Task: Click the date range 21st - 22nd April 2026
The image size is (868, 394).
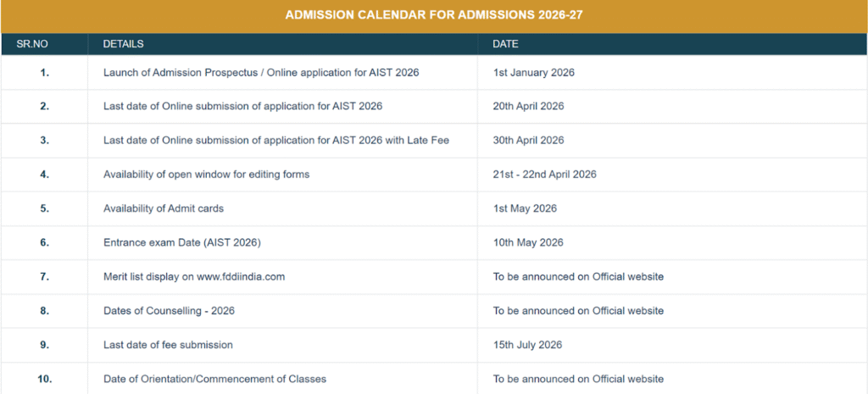Action: (544, 175)
